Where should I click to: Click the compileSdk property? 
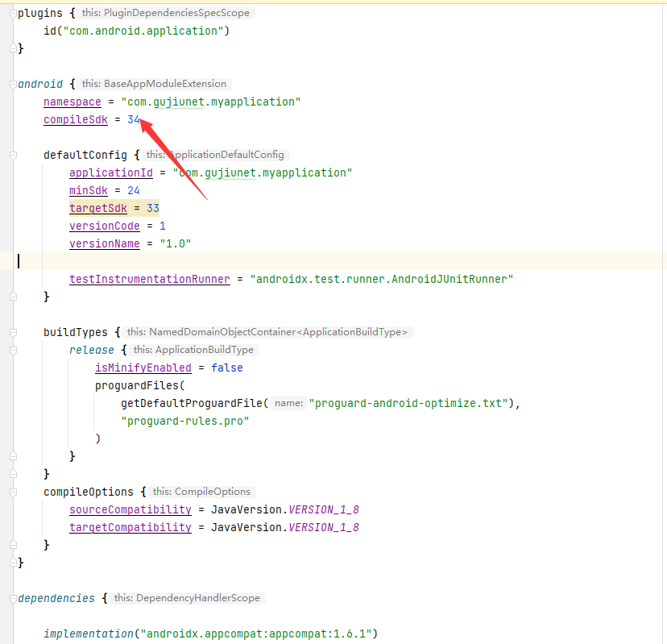[x=76, y=120]
